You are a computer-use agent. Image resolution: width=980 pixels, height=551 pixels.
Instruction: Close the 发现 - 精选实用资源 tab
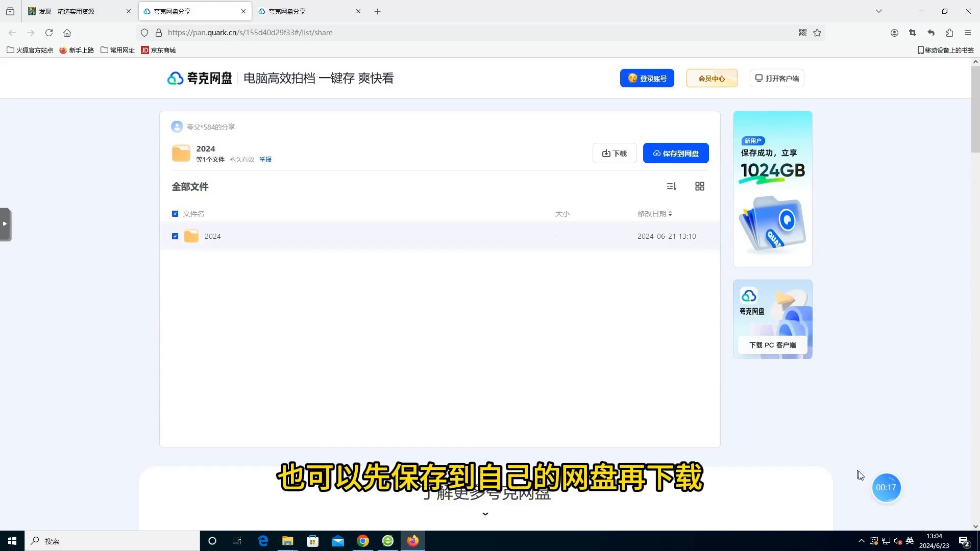(129, 11)
